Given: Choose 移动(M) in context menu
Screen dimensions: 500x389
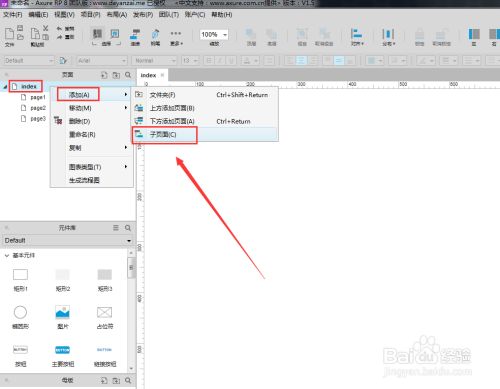Looking at the screenshot, I should click(x=92, y=108).
